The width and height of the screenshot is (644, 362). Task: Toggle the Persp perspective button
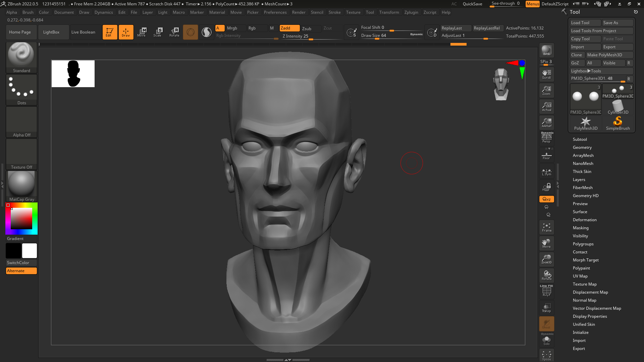pyautogui.click(x=546, y=138)
